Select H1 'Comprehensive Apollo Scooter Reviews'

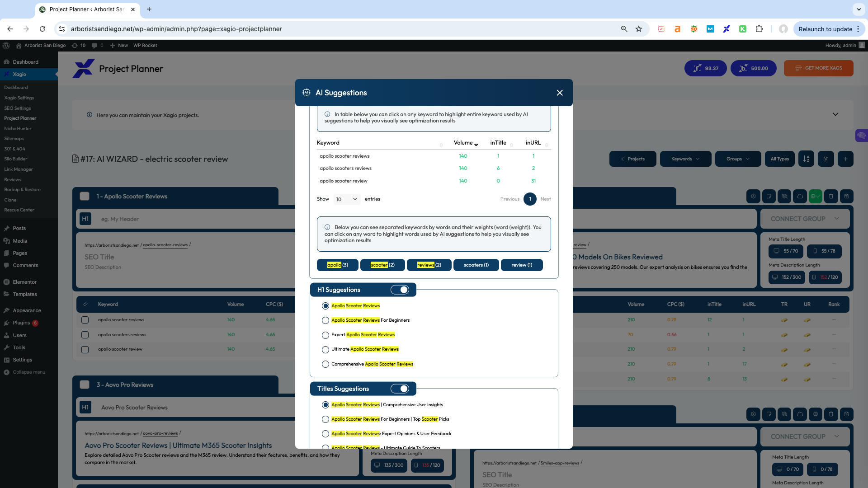coord(325,364)
